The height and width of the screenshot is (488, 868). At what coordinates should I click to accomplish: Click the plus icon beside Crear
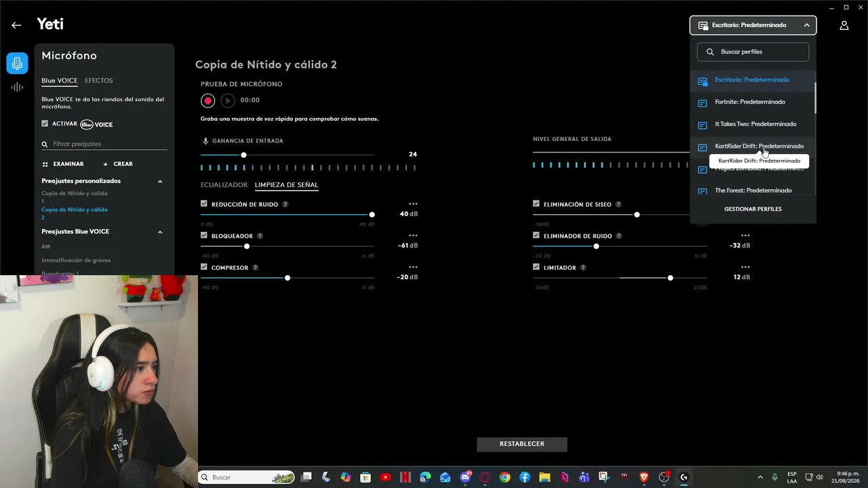pos(105,164)
